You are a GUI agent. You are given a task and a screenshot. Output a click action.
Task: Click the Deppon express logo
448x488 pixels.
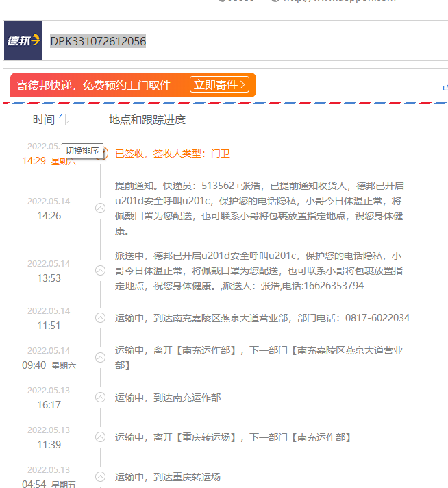coord(23,40)
